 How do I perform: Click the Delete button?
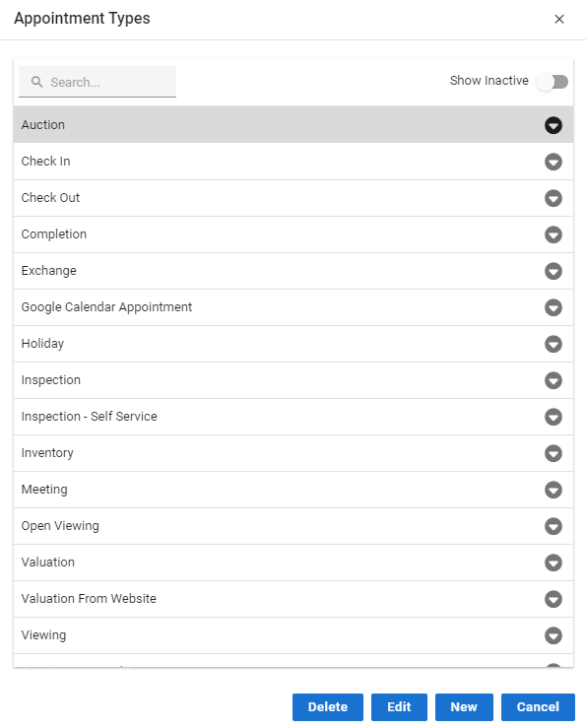tap(328, 706)
